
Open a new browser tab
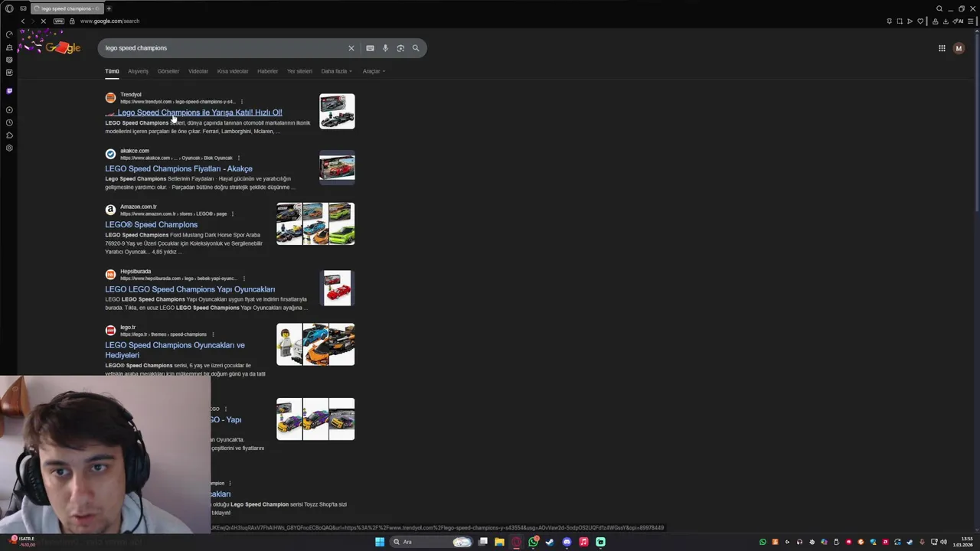point(108,8)
